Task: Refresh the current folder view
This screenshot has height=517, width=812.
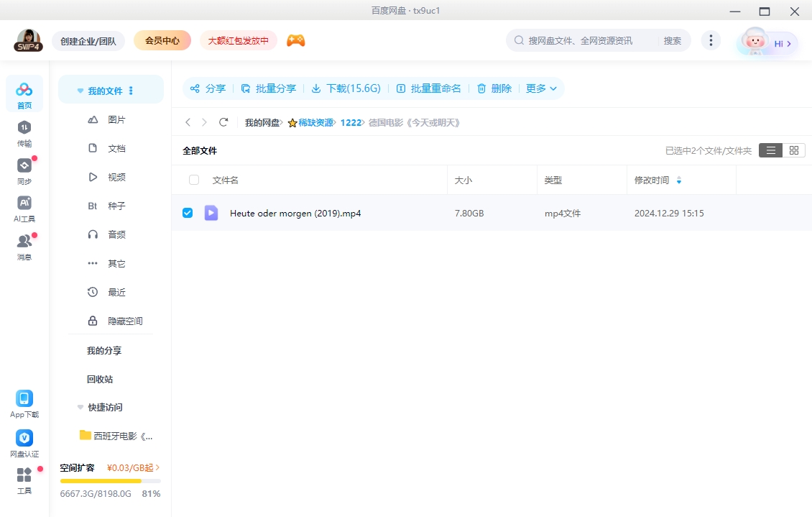Action: coord(223,122)
